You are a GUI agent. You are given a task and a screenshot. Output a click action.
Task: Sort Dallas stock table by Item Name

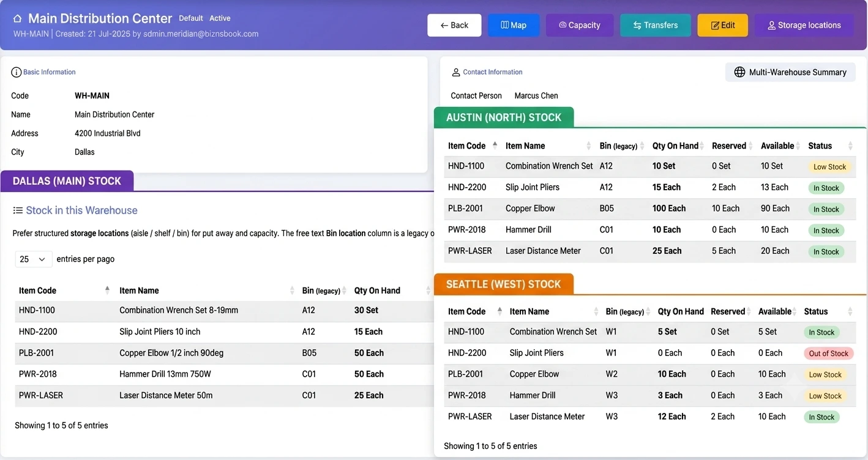click(x=291, y=290)
